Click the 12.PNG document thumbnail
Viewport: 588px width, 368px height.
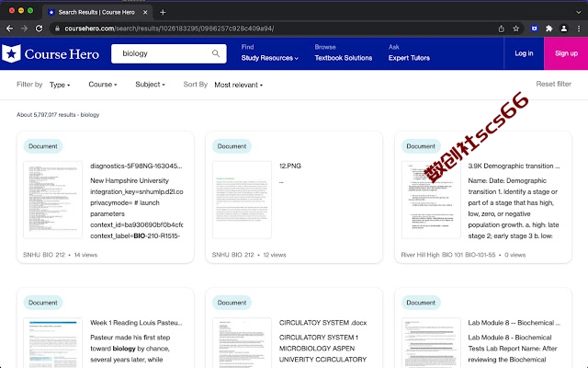(x=242, y=200)
